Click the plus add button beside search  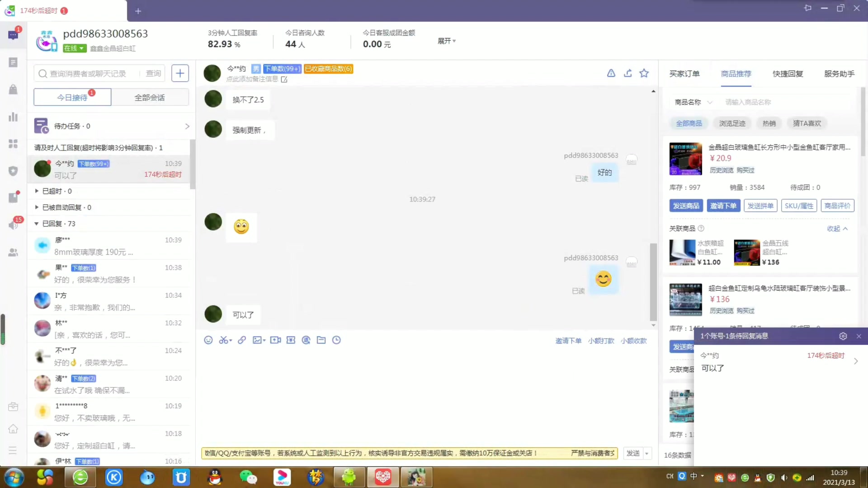180,73
